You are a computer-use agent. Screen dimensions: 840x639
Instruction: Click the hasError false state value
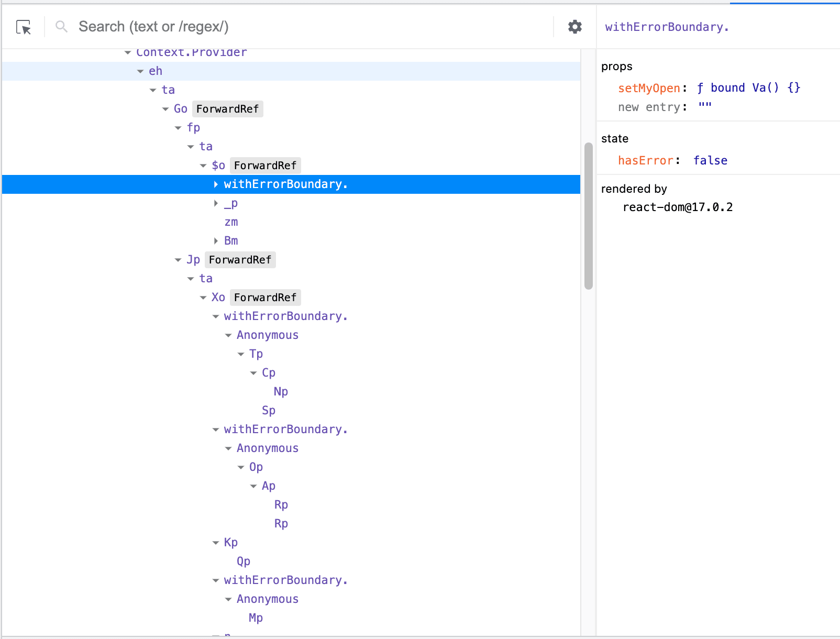click(x=710, y=161)
